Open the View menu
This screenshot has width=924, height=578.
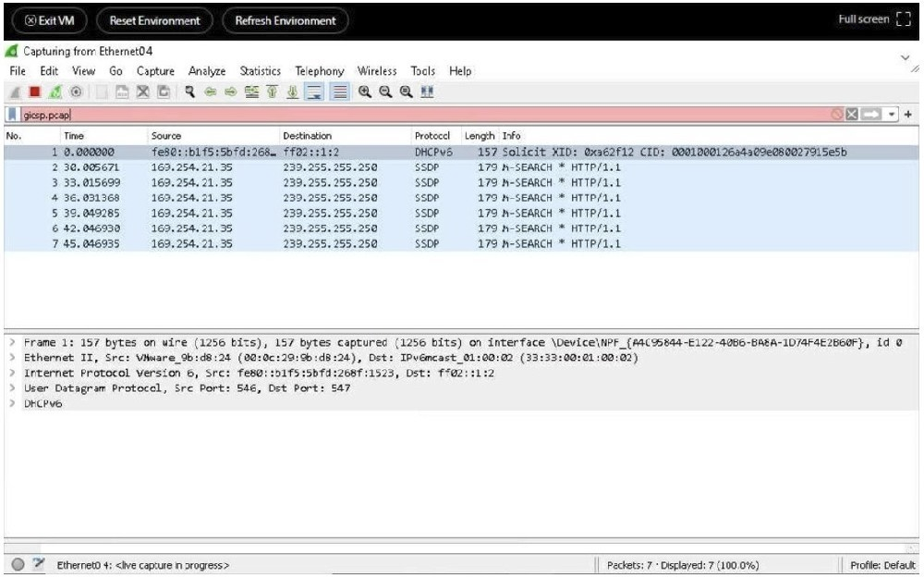[x=83, y=71]
